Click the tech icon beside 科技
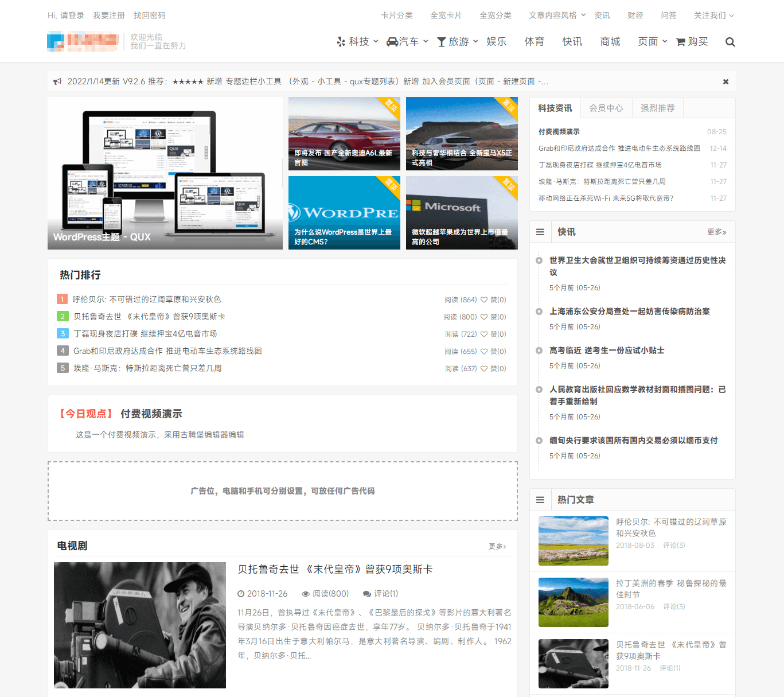The image size is (784, 697). pyautogui.click(x=341, y=41)
